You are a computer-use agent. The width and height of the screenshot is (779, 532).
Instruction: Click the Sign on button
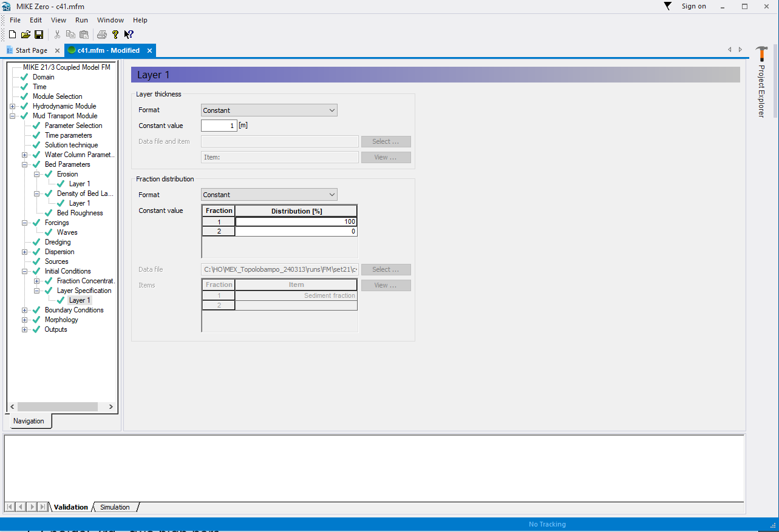[x=693, y=6]
